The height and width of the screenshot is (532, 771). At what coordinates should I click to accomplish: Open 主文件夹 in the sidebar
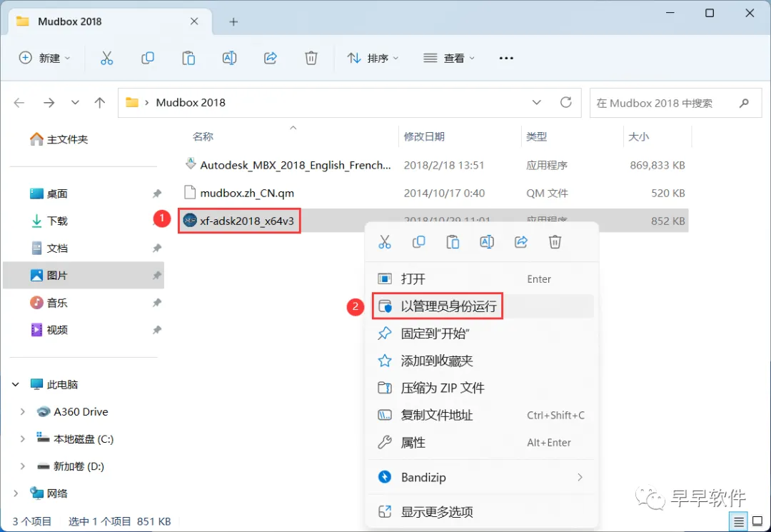pyautogui.click(x=59, y=140)
